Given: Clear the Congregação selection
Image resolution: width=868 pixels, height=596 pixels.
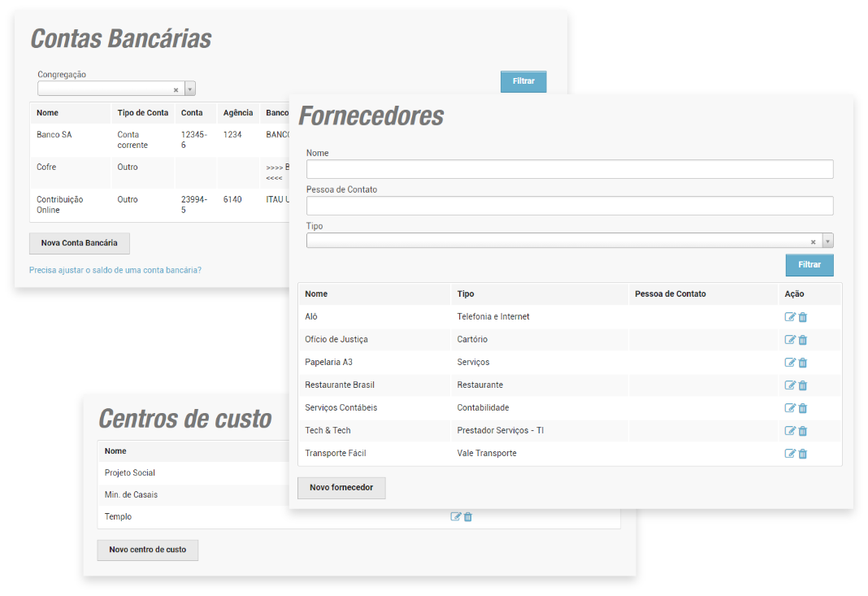Looking at the screenshot, I should tap(176, 89).
